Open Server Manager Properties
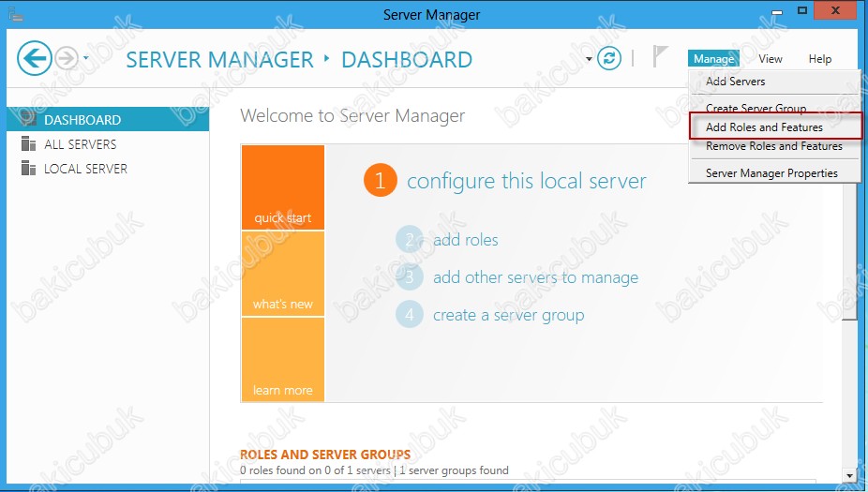 coord(774,173)
